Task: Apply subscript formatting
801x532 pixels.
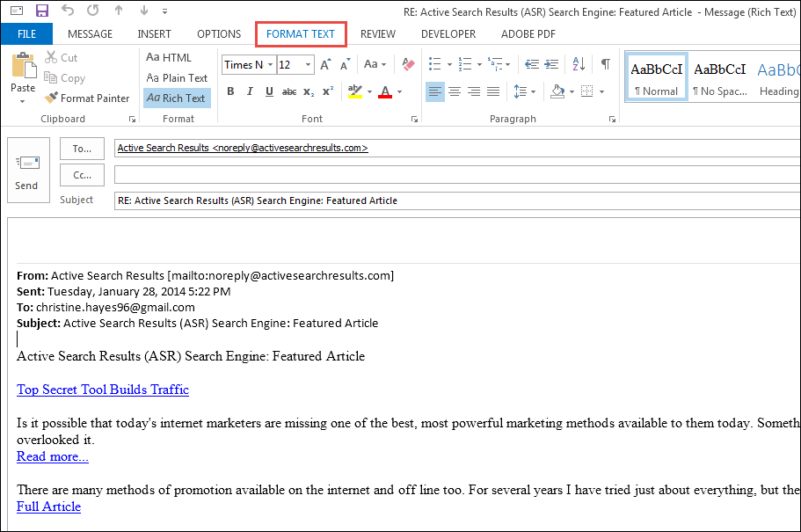Action: pyautogui.click(x=309, y=91)
